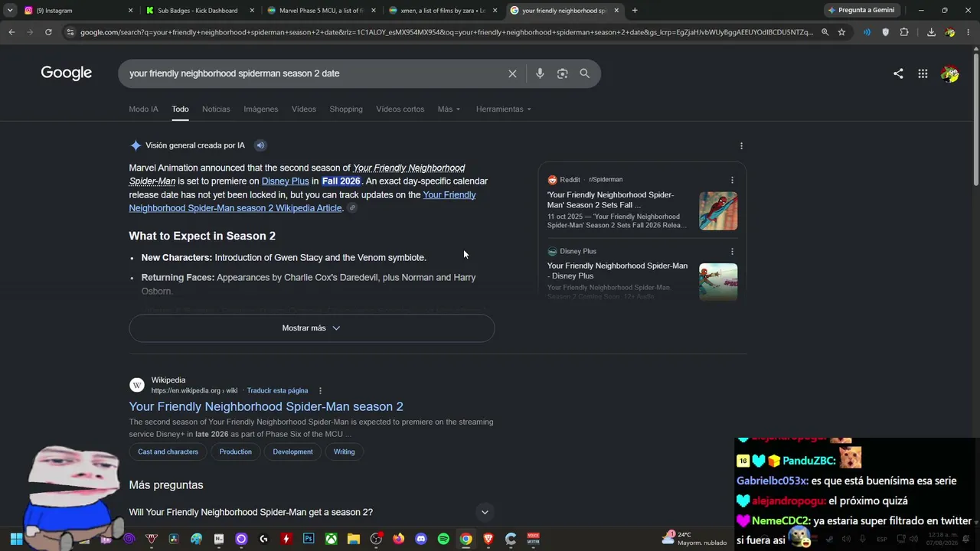Open the tab search dropdown arrow

coord(10,11)
